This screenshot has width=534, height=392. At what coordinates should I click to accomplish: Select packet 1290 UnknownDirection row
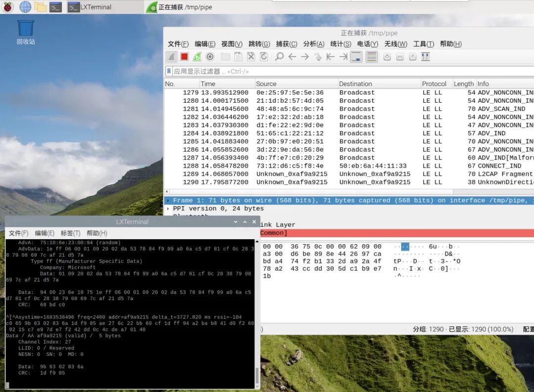point(349,182)
